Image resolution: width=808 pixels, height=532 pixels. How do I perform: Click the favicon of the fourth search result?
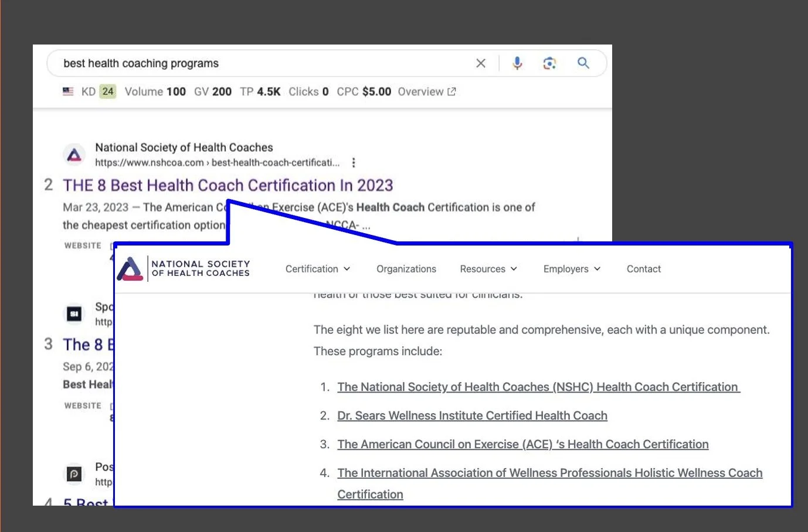(x=74, y=473)
